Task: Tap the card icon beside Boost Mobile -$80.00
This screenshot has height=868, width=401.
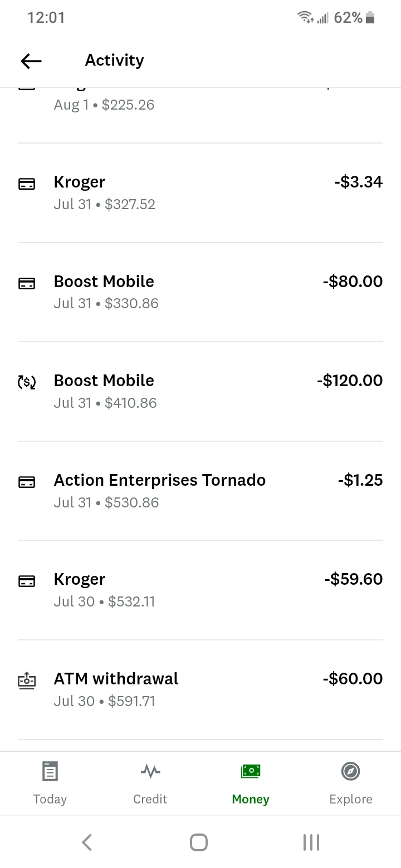Action: click(27, 283)
